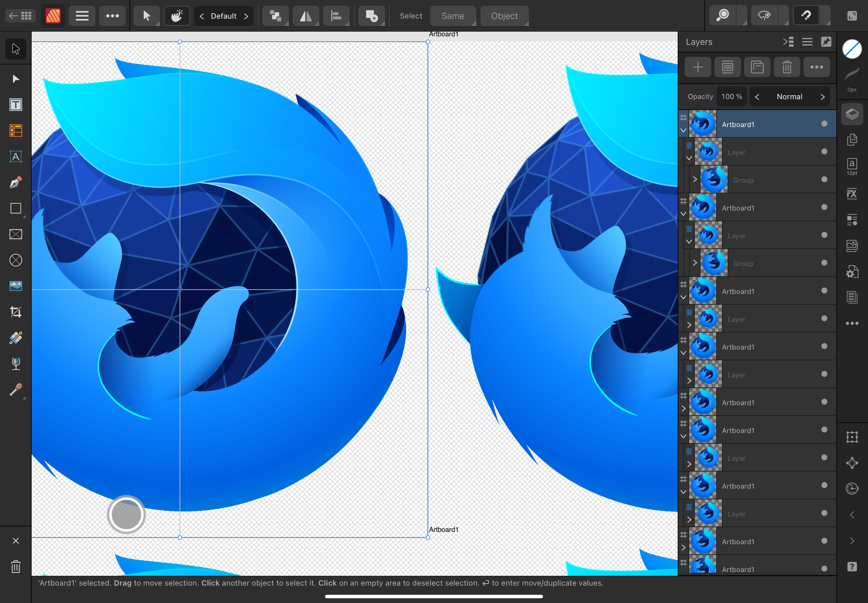Image resolution: width=868 pixels, height=603 pixels.
Task: Open the Pages studio
Action: point(852,139)
